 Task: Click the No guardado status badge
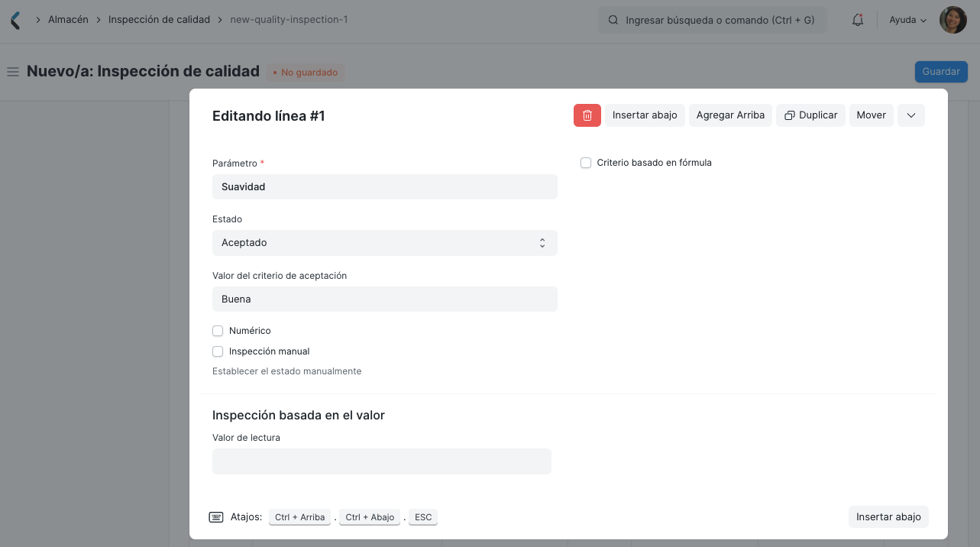click(306, 73)
